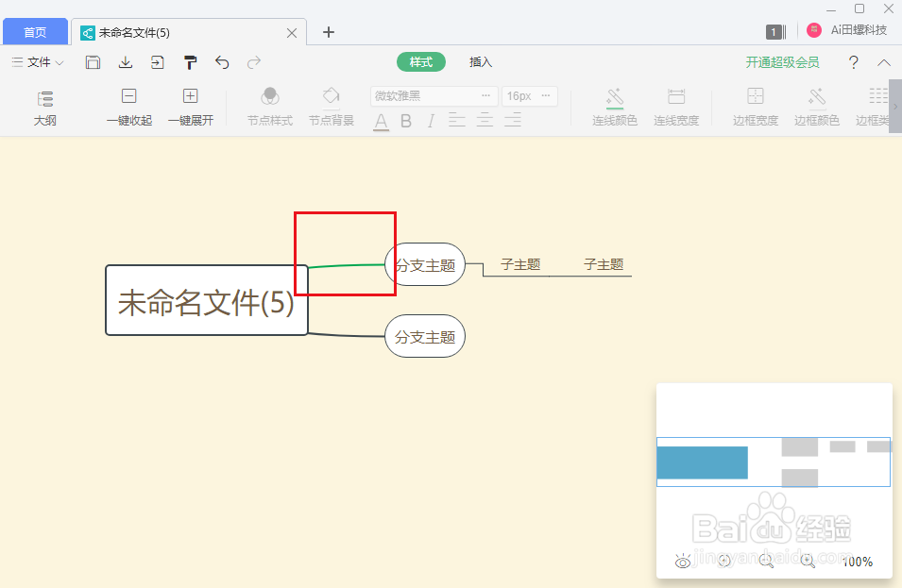Undo the last action with the undo arrow
Viewport: 902px width, 588px height.
tap(222, 62)
